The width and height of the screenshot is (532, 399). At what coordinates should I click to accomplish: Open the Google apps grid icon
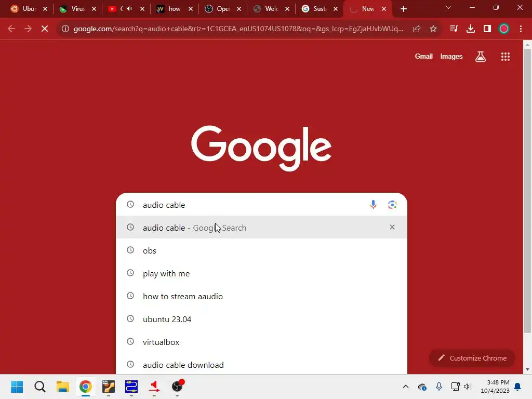pos(505,57)
